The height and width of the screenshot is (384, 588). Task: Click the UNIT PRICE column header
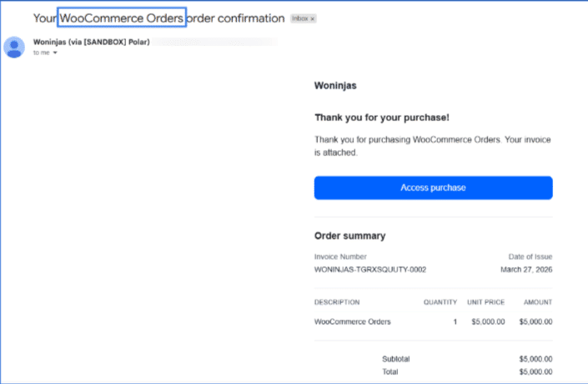tap(485, 302)
